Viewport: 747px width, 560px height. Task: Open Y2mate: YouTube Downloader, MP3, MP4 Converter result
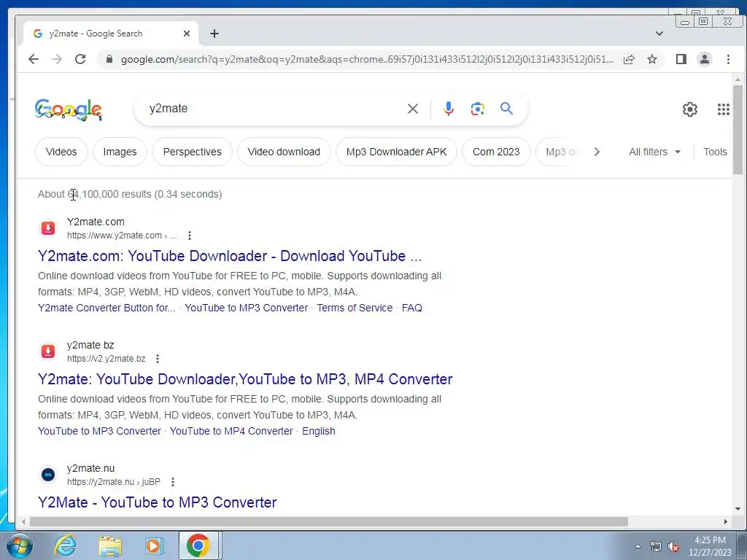[x=245, y=379]
